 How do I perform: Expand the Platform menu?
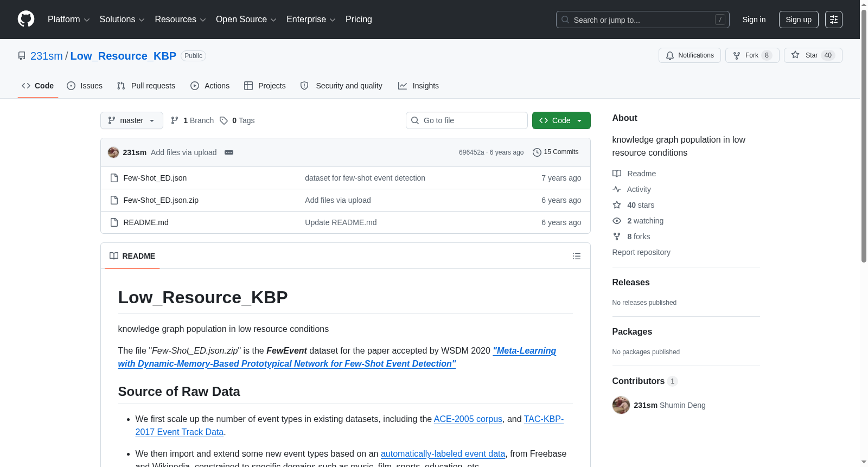pos(69,20)
